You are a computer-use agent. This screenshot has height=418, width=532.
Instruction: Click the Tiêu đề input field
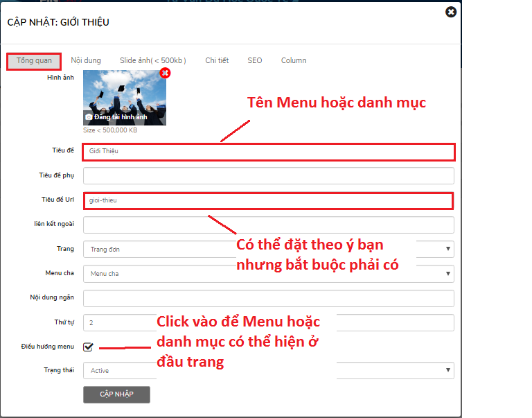tap(268, 151)
